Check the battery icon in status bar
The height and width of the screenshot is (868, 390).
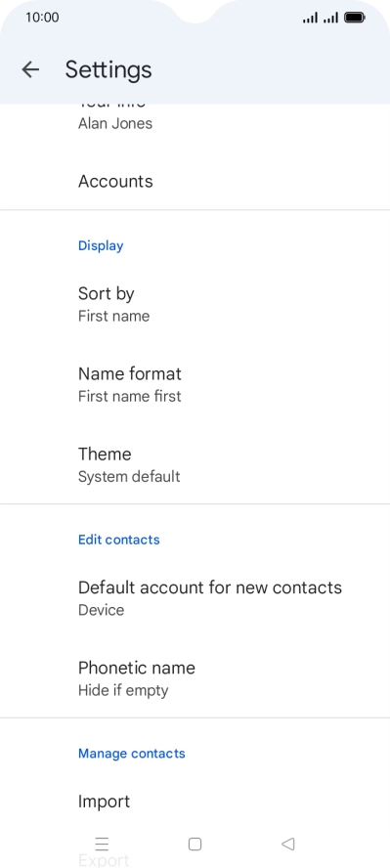tap(355, 18)
